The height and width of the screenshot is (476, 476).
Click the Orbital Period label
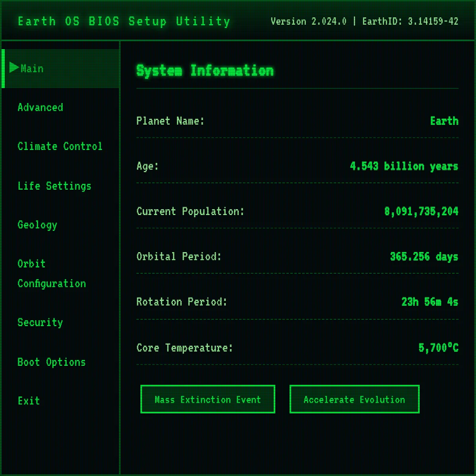(x=179, y=257)
